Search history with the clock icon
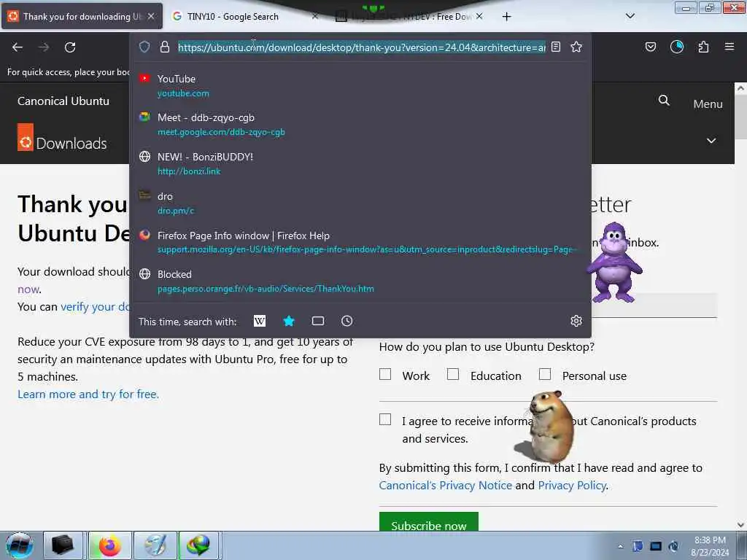The image size is (747, 560). point(347,321)
